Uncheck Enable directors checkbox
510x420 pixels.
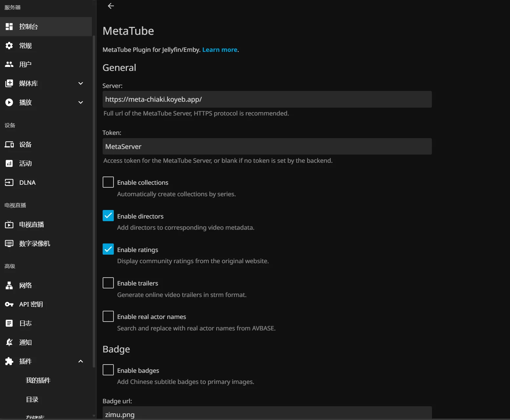tap(108, 216)
